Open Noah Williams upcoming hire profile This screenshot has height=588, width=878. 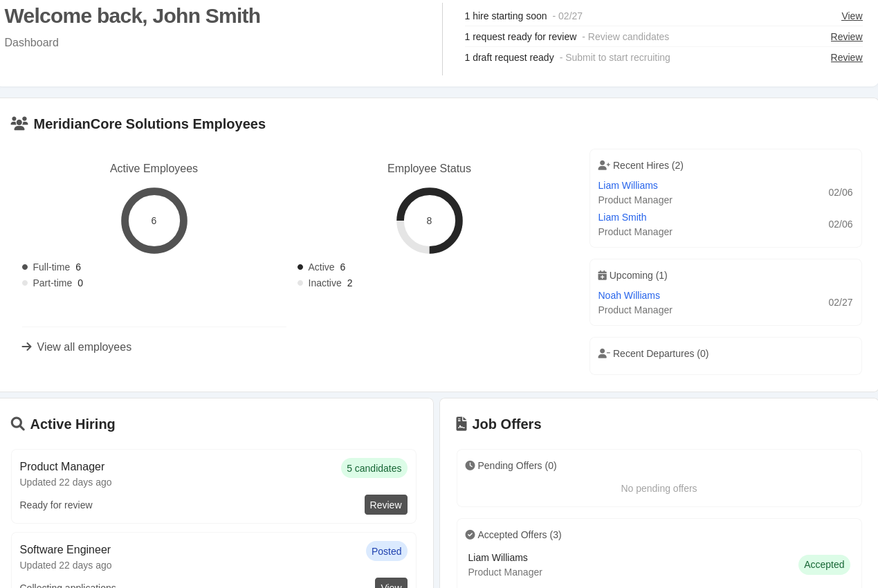click(x=629, y=295)
